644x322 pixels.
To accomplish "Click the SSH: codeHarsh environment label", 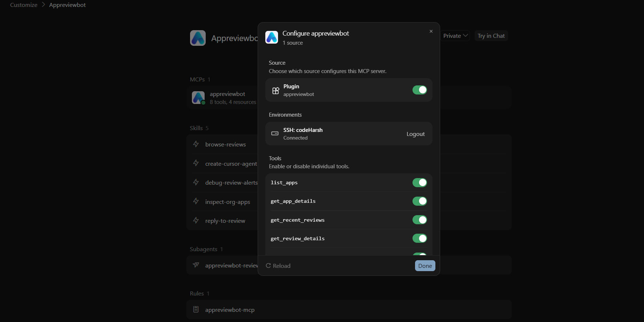I will pos(303,130).
